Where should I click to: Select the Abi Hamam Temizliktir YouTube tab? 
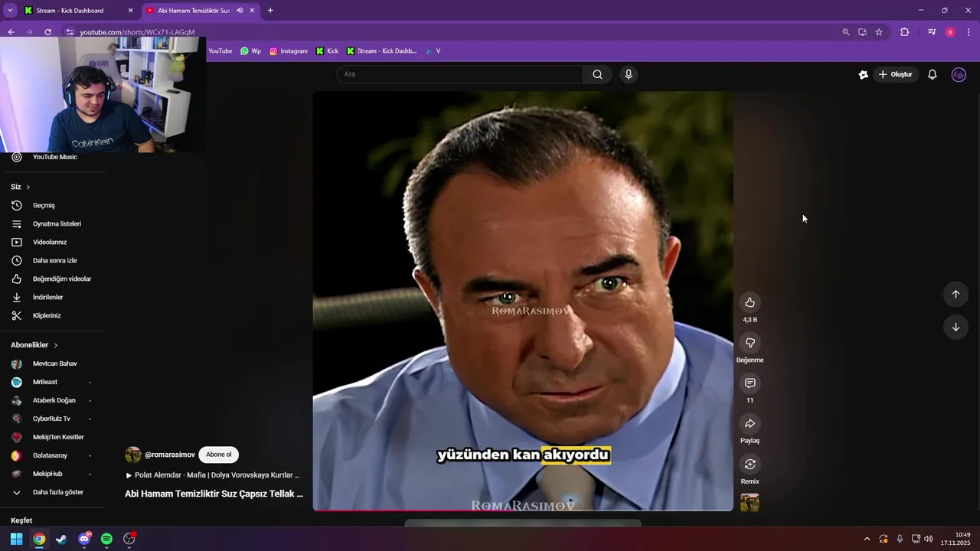point(192,11)
